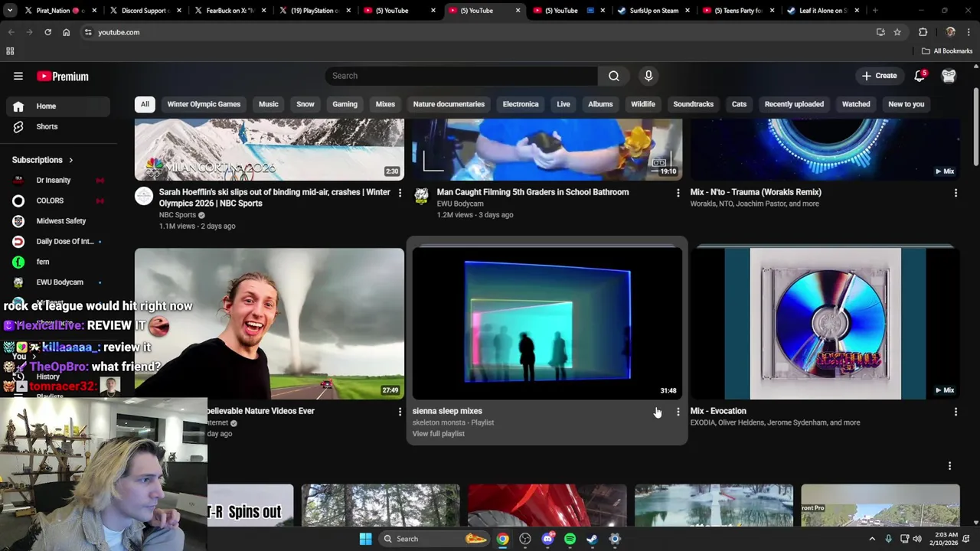Screen dimensions: 980x551
Task: Open sienna sleep mixes playlist thumbnail
Action: tap(547, 324)
